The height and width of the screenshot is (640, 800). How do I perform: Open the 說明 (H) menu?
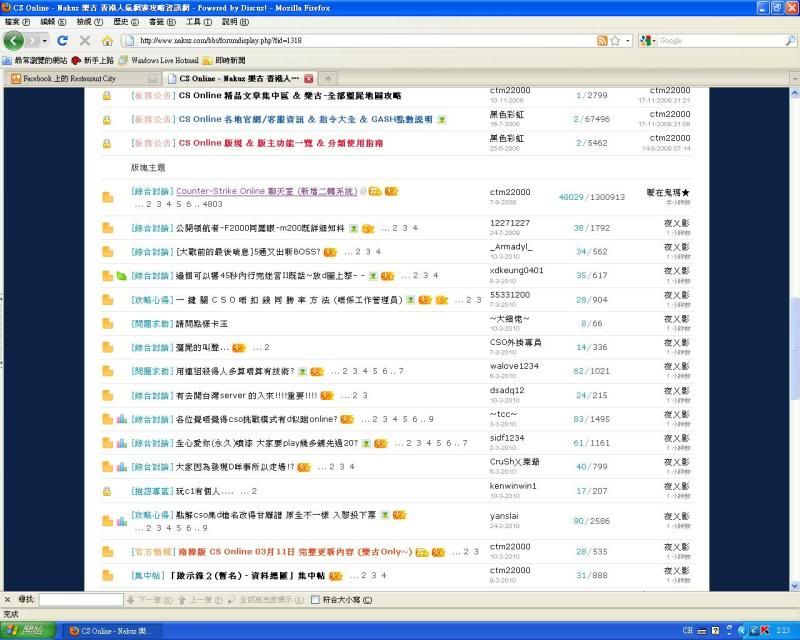[235, 22]
